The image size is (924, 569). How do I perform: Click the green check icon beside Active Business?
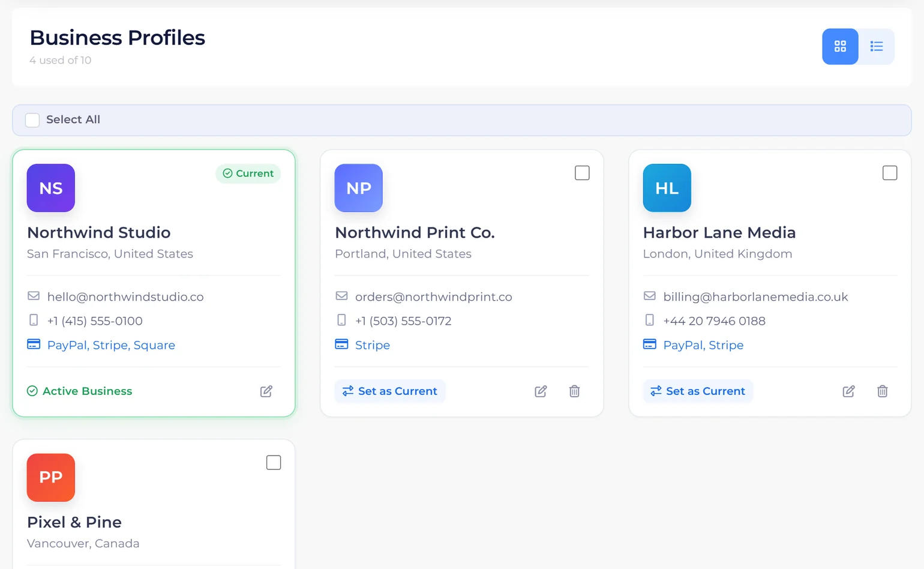coord(32,391)
